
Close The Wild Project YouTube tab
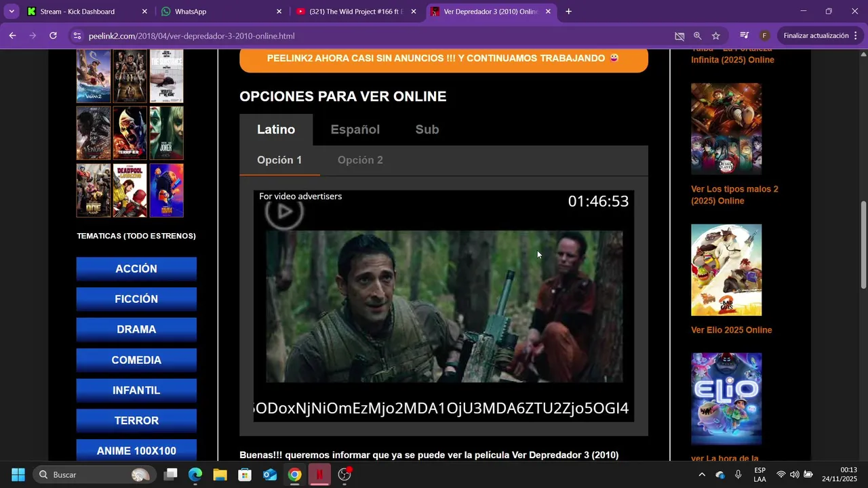pyautogui.click(x=414, y=12)
